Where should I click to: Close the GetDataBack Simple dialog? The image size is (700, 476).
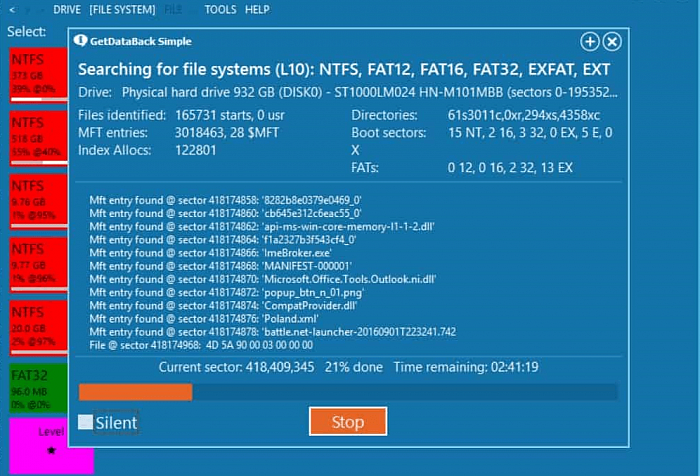tap(612, 42)
